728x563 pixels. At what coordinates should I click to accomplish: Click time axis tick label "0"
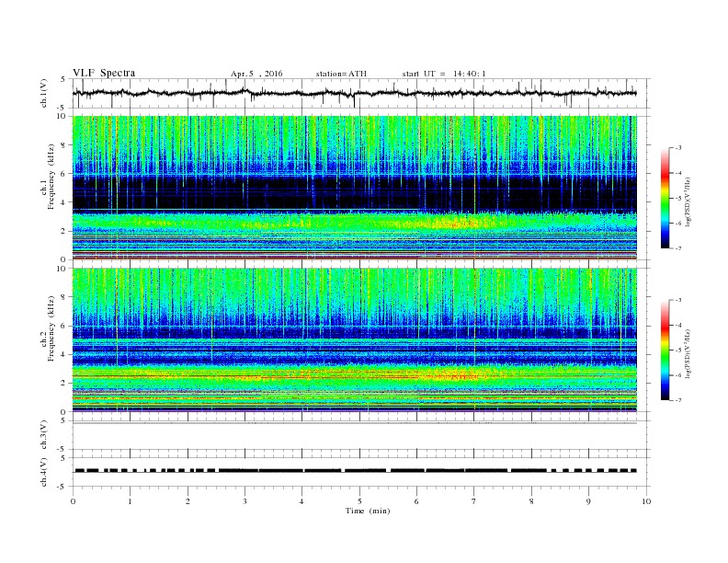point(73,501)
